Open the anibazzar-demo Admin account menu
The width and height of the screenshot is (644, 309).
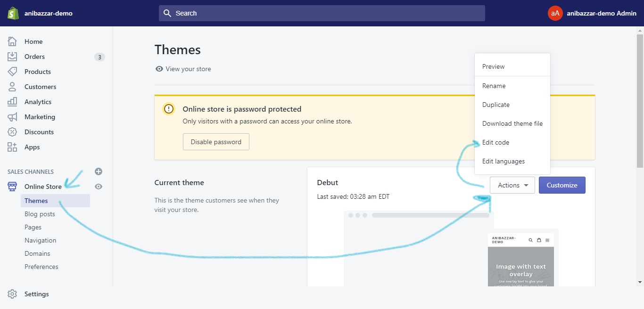[593, 13]
